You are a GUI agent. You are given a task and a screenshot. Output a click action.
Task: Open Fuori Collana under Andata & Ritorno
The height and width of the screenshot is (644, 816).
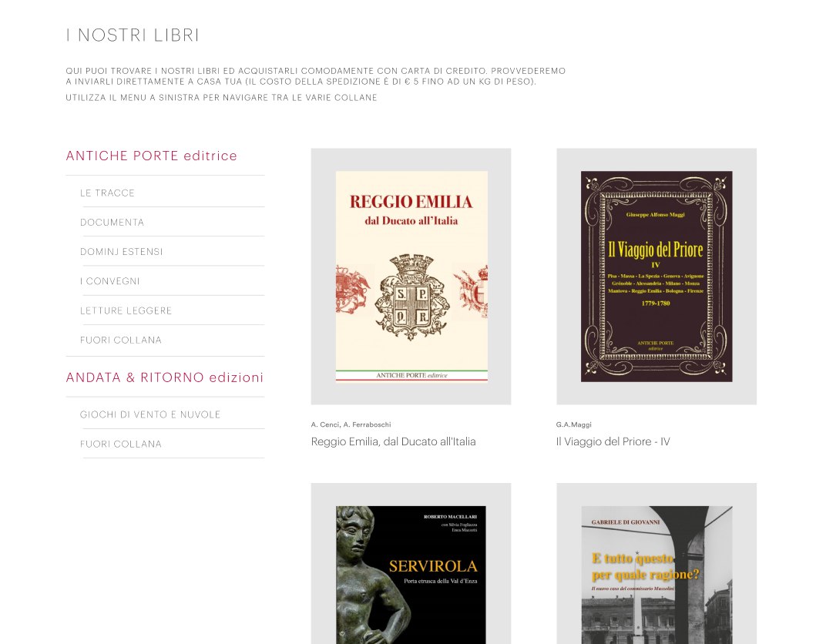pos(121,444)
